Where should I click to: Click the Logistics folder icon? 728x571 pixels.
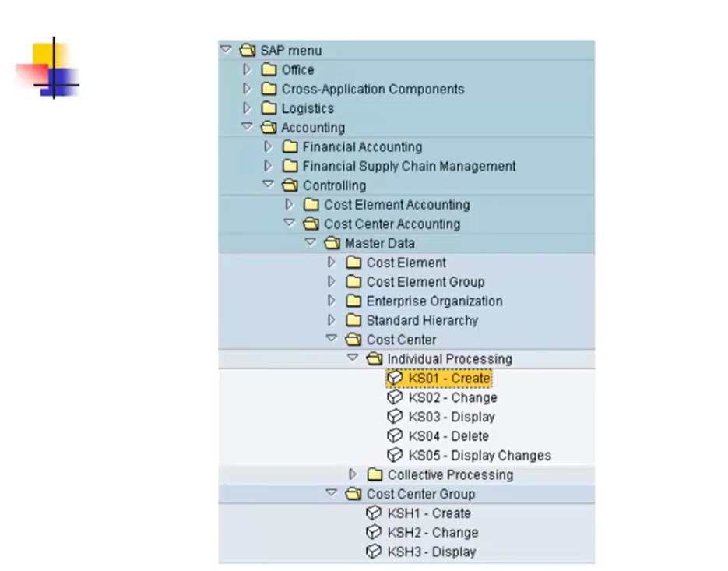(x=269, y=108)
